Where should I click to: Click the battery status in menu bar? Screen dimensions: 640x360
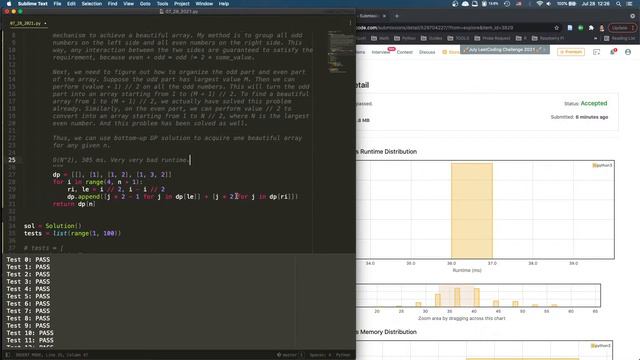(x=567, y=4)
